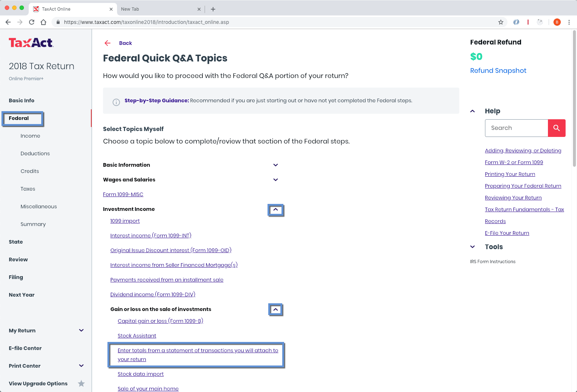Open Printing Your Return help link
577x392 pixels.
[x=510, y=174]
